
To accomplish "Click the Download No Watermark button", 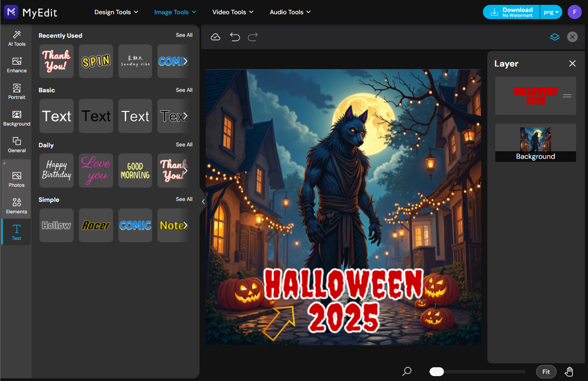I will coord(511,12).
